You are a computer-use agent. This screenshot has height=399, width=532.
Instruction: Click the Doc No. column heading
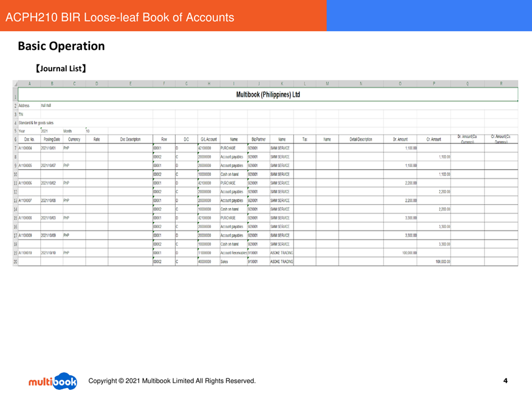[x=29, y=139]
